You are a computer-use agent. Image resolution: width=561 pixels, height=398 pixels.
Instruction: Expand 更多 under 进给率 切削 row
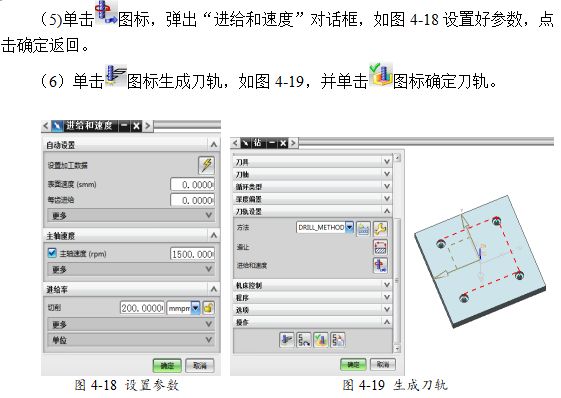tap(131, 324)
